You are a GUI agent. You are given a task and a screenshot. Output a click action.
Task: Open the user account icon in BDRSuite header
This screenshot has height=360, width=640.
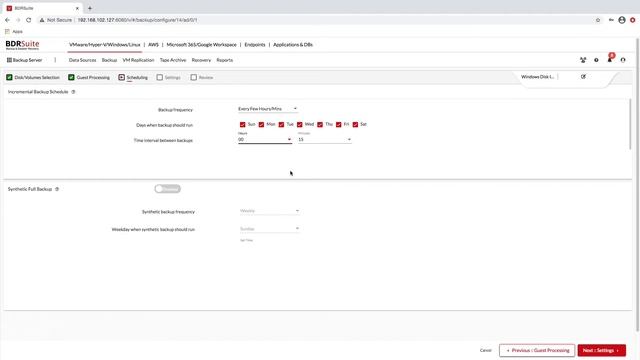click(x=623, y=60)
